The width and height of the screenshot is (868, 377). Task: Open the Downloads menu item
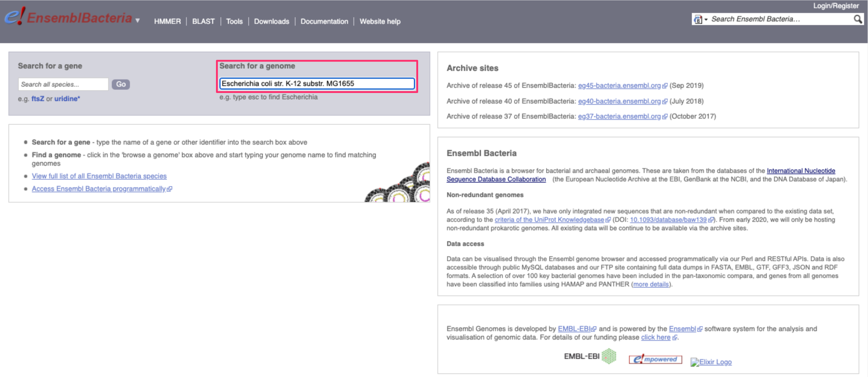click(x=271, y=21)
